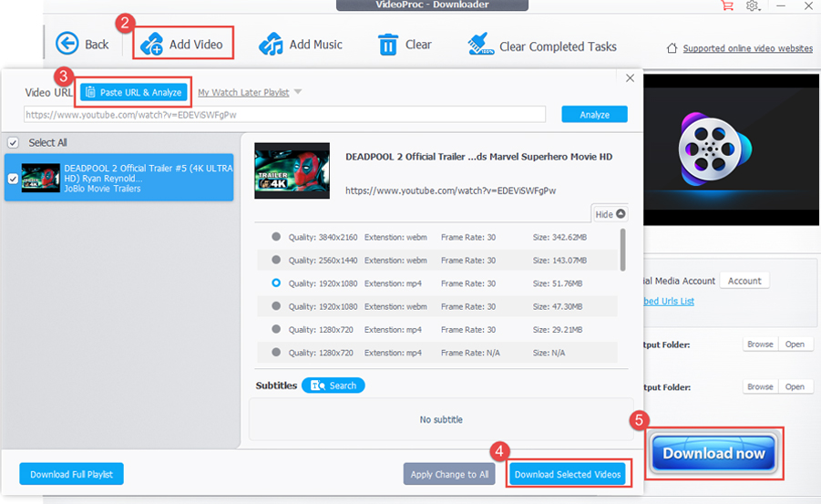
Task: Click 'Size: 143.07MB' text
Action: [x=559, y=261]
